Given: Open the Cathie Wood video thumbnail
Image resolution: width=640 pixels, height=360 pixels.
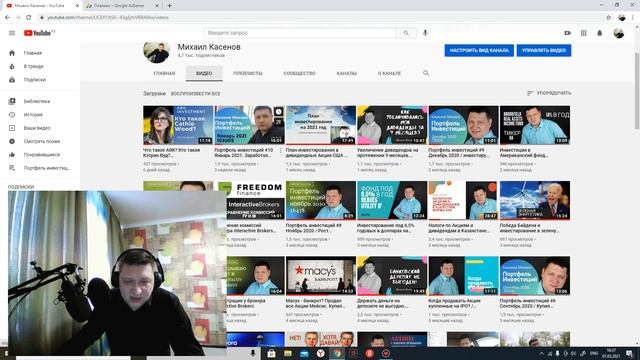Looking at the screenshot, I should [x=178, y=125].
